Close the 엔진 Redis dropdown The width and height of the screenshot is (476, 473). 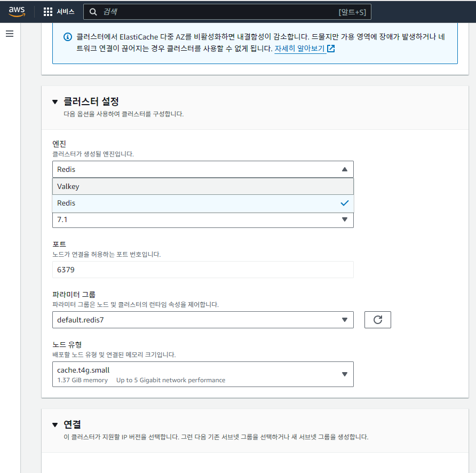[x=203, y=169]
